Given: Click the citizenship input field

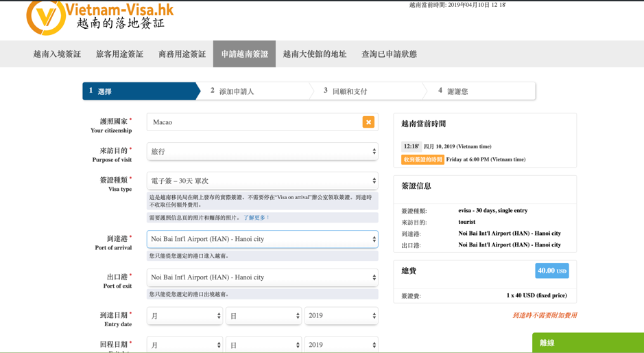Looking at the screenshot, I should tap(254, 122).
